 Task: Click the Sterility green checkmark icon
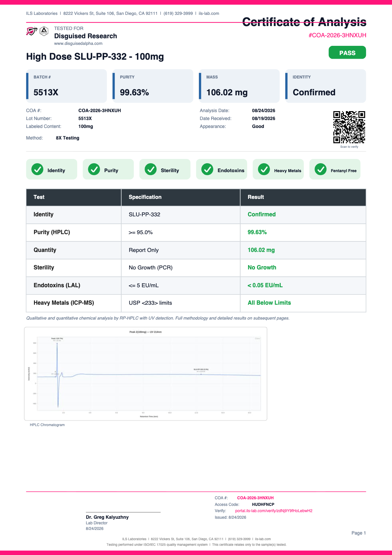coord(151,169)
